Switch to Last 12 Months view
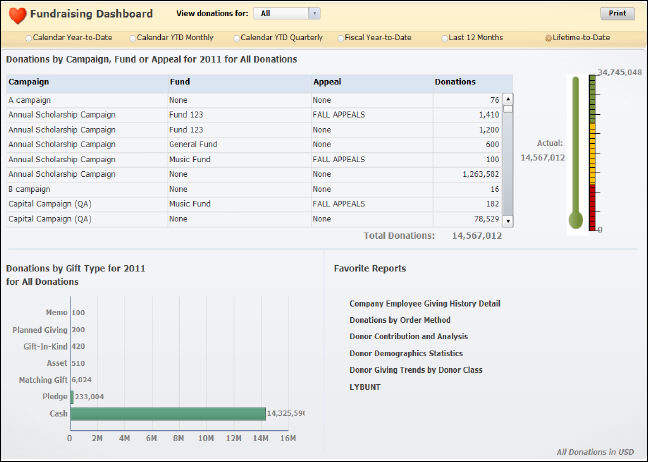Viewport: 648px width, 462px height. [444, 38]
